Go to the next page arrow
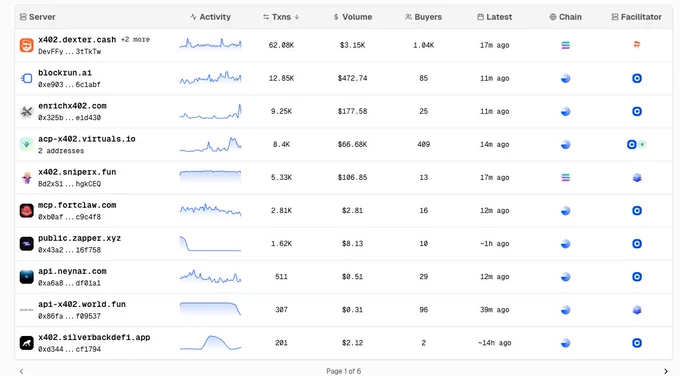This screenshot has height=376, width=680. click(x=666, y=371)
